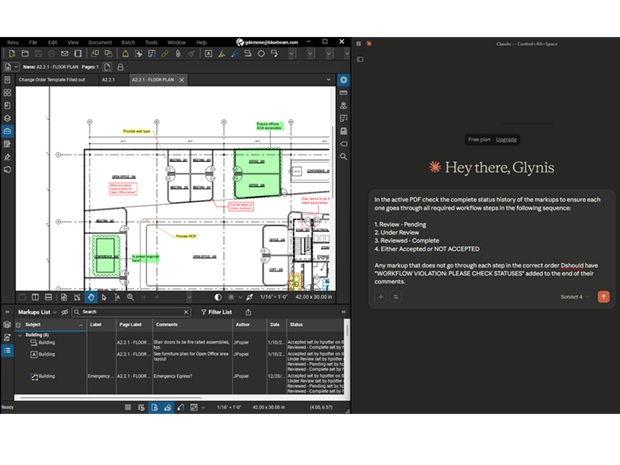The height and width of the screenshot is (465, 620).
Task: Switch to Change Order Template Filled out tab
Action: click(x=53, y=79)
